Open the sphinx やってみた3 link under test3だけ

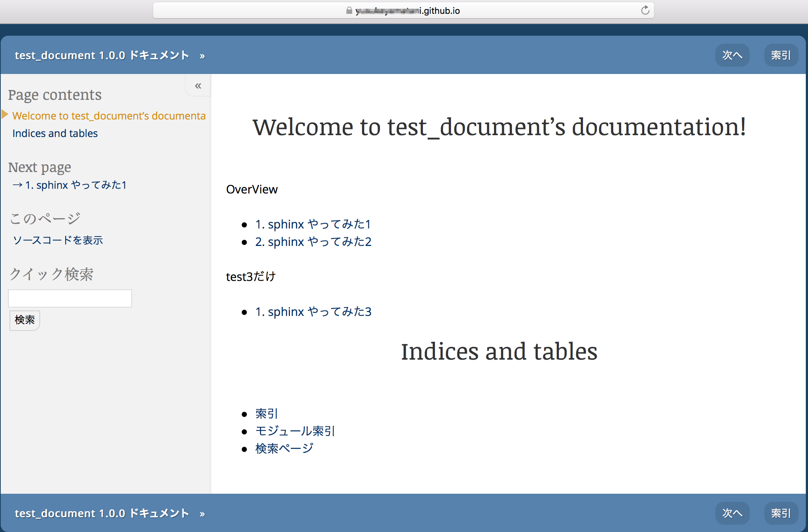313,312
